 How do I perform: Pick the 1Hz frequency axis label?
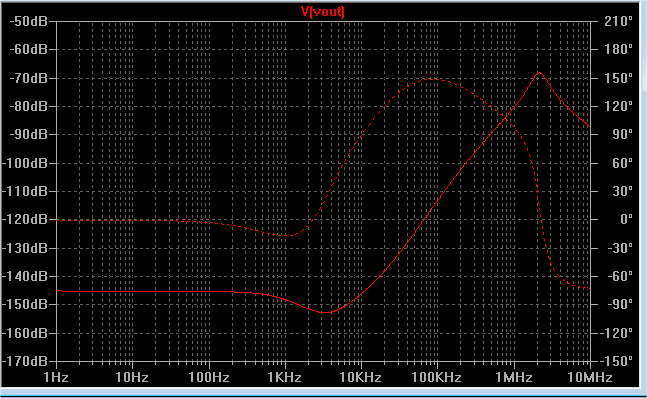pyautogui.click(x=56, y=377)
